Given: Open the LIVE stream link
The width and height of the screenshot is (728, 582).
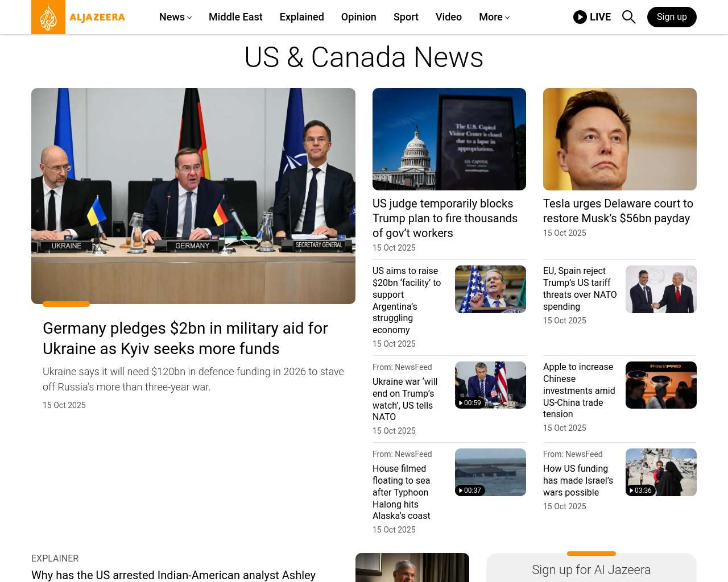Looking at the screenshot, I should (x=592, y=17).
